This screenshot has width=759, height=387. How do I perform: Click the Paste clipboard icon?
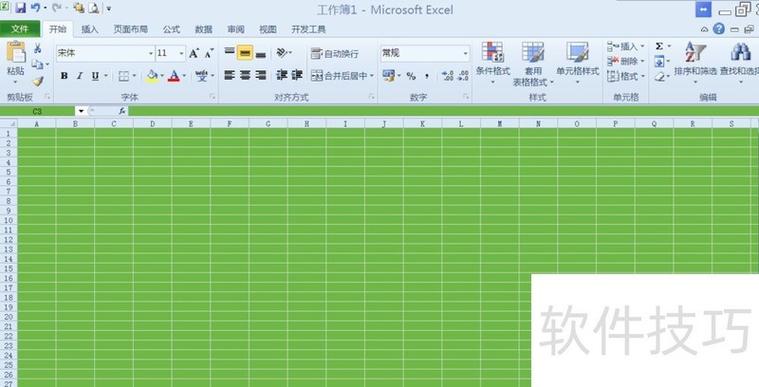point(16,52)
